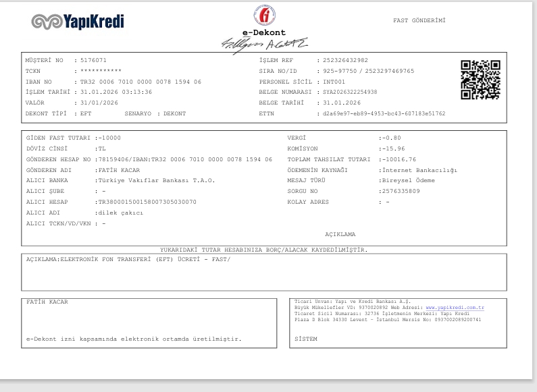The height and width of the screenshot is (392, 537).
Task: Select the Komisyon value -15.96
Action: 394,149
